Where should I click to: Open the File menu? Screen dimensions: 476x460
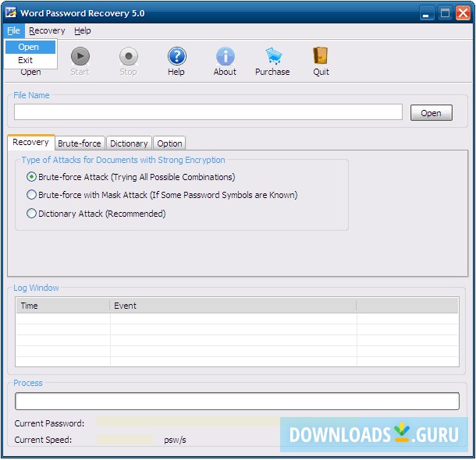tap(14, 30)
